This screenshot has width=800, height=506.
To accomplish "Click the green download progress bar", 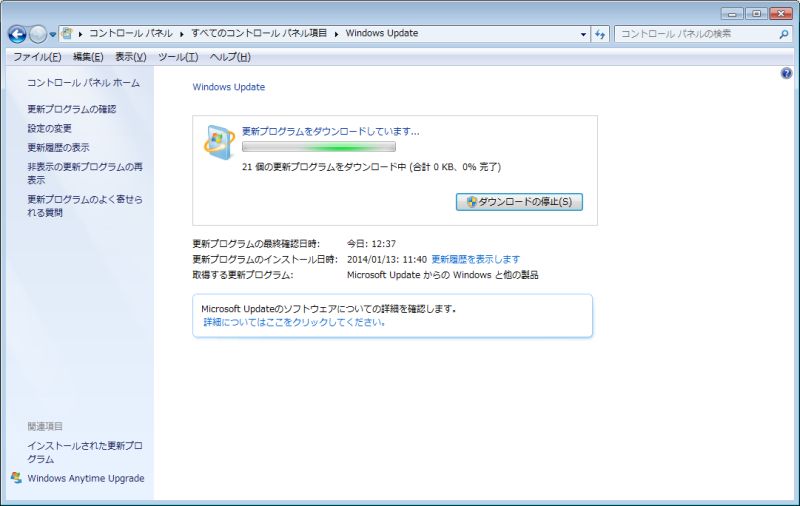I will pos(318,147).
